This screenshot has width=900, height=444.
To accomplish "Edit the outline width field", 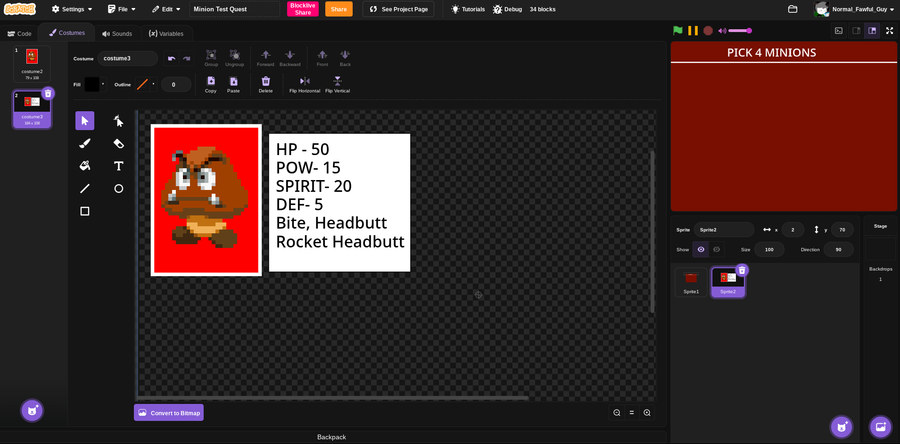I will click(x=176, y=85).
